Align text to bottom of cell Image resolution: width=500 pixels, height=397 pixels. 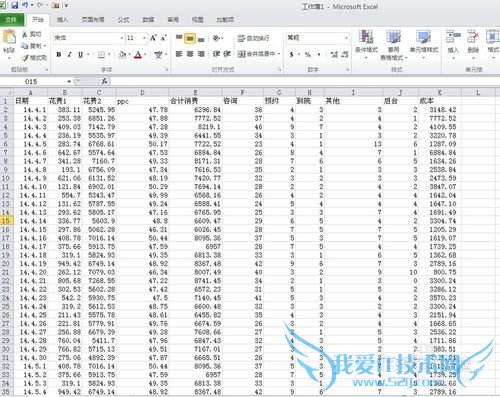(201, 39)
